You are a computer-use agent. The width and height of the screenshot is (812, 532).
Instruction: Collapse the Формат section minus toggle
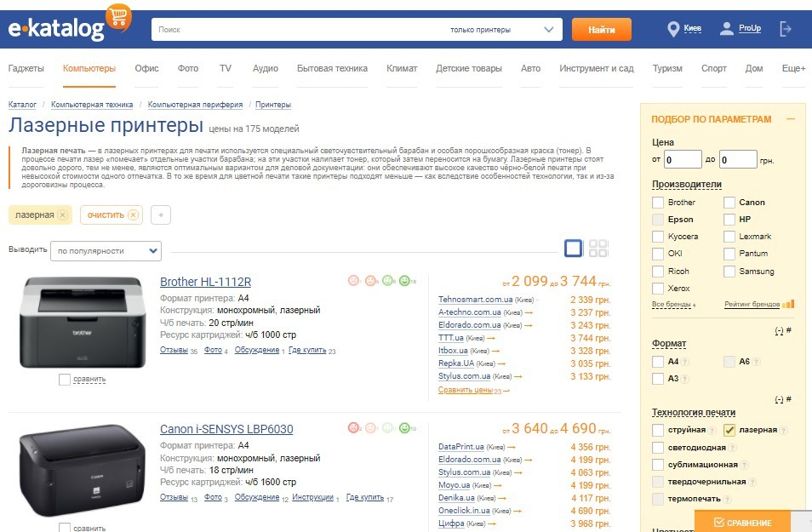pyautogui.click(x=779, y=330)
